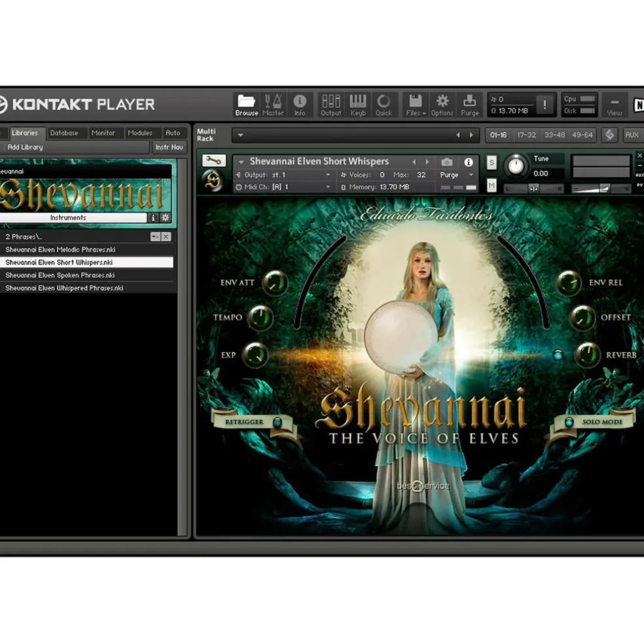Expand the instrument name dropdown arrow
This screenshot has width=644, height=644.
point(241,162)
